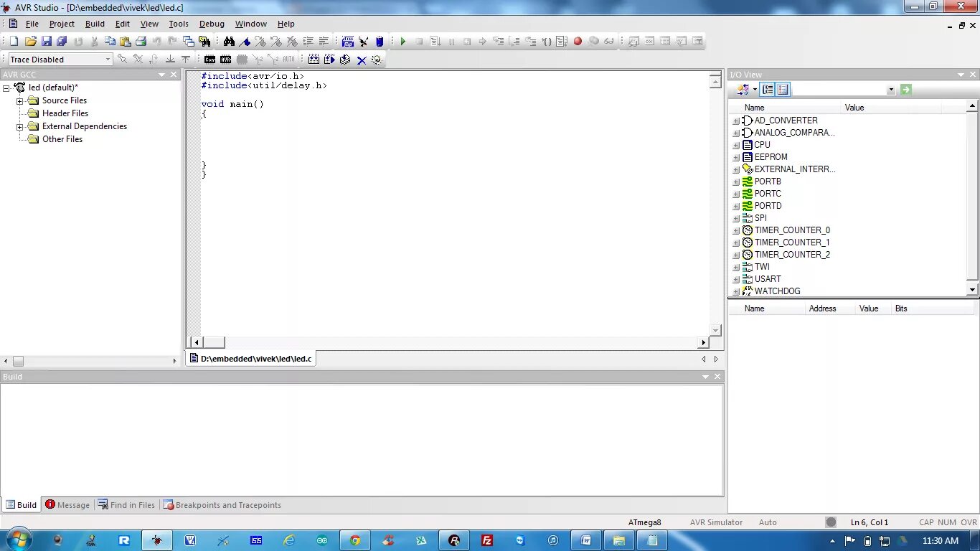980x551 pixels.
Task: Click the gear Edit Configuration Options icon
Action: coord(377,60)
